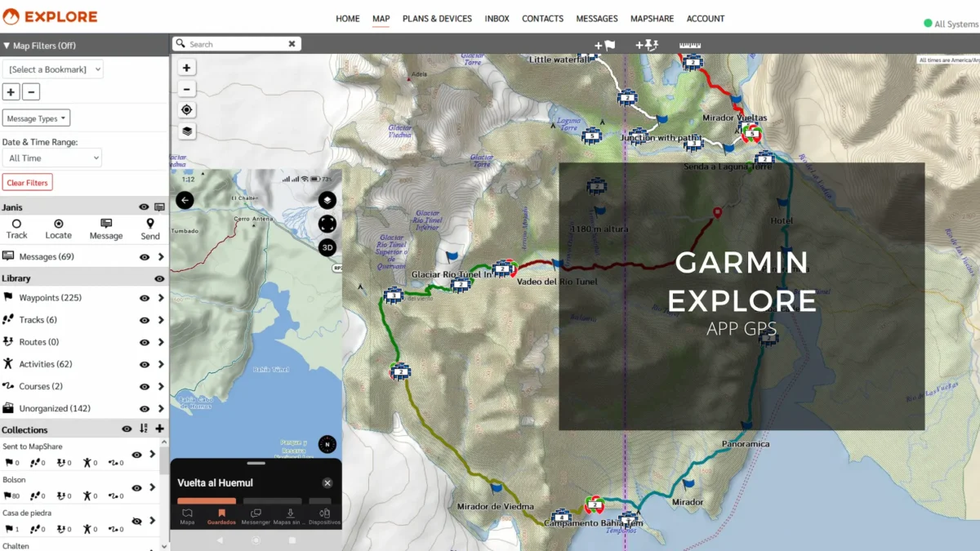Click the Message icon for Janis
This screenshot has width=980, height=551.
pyautogui.click(x=106, y=229)
